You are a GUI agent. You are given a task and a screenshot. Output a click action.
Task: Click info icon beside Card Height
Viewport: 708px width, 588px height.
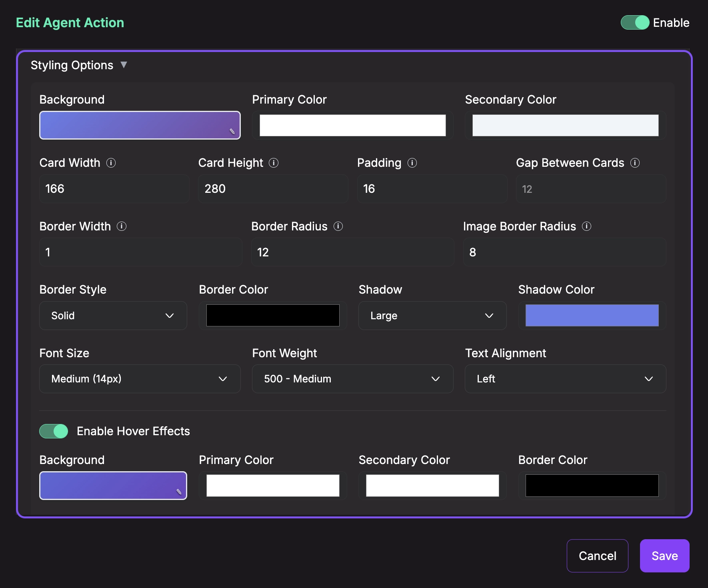click(274, 163)
